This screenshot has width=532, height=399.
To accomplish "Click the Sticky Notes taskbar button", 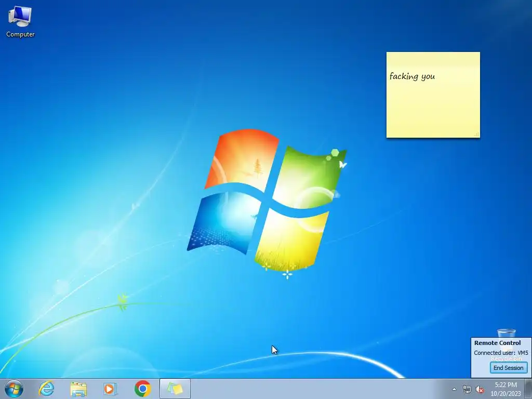I will coord(175,389).
